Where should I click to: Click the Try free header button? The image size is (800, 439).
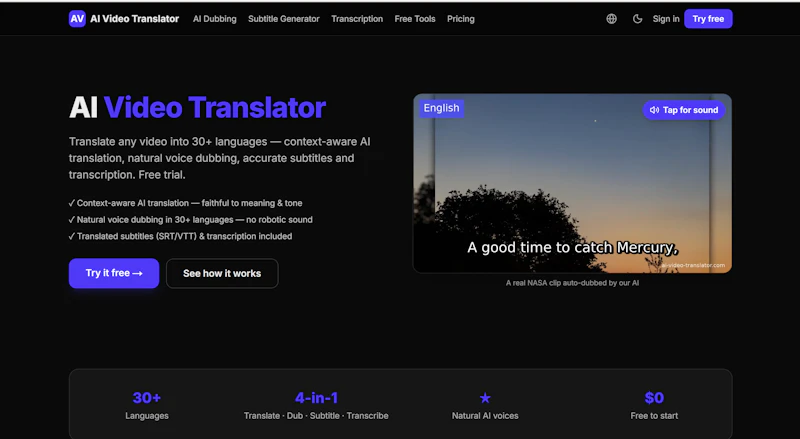(708, 19)
